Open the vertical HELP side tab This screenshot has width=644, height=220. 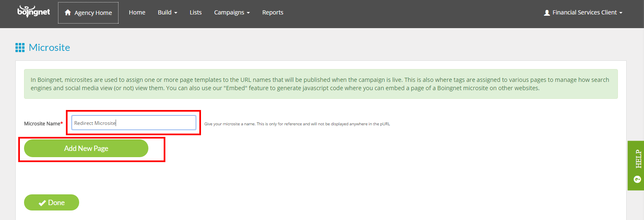pos(636,165)
